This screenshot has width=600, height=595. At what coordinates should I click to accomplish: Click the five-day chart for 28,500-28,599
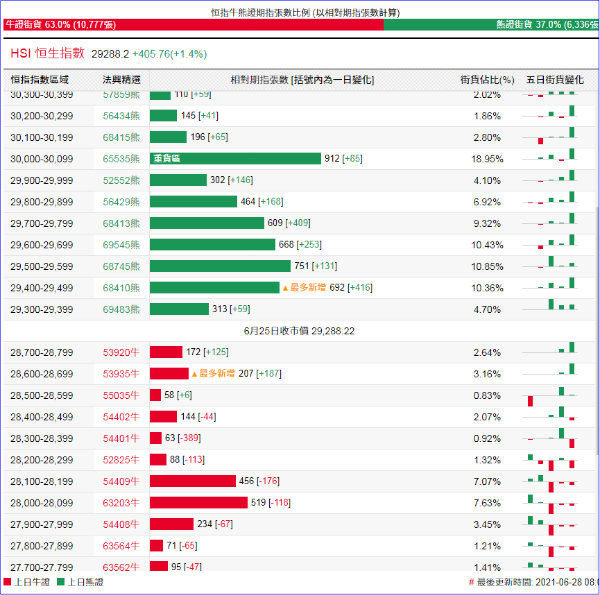pos(550,396)
